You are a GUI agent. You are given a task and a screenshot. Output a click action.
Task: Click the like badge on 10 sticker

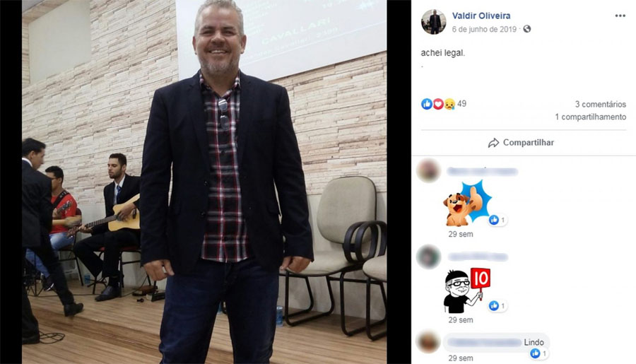[497, 306]
